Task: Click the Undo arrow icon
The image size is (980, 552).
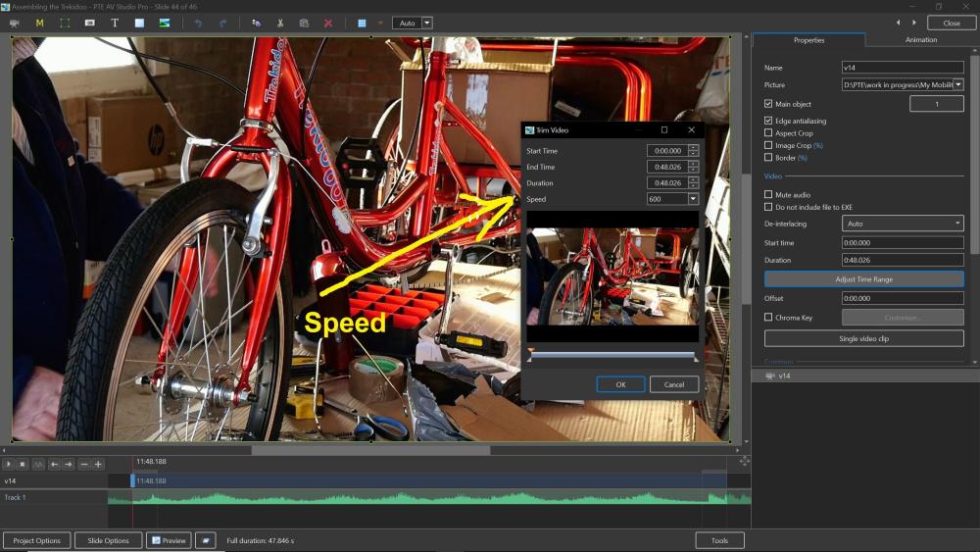Action: pyautogui.click(x=198, y=23)
